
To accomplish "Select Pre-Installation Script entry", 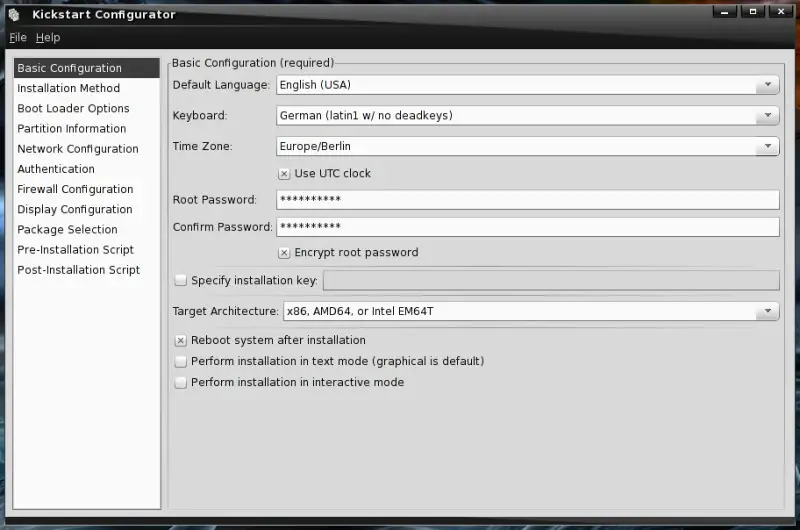I will click(87, 249).
